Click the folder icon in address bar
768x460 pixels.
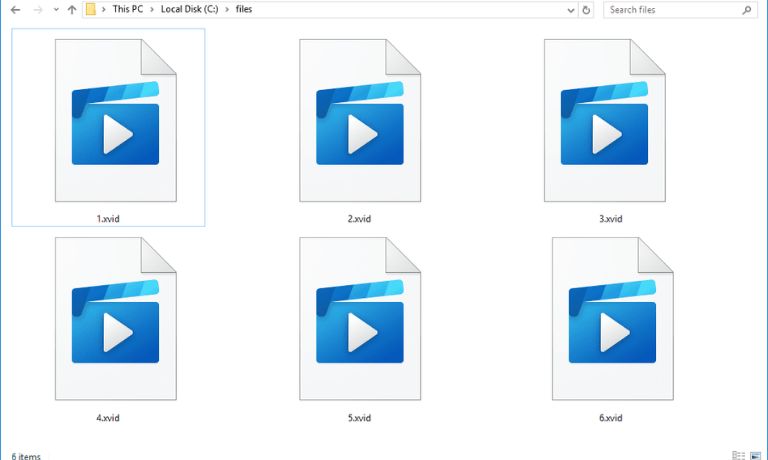pyautogui.click(x=91, y=9)
